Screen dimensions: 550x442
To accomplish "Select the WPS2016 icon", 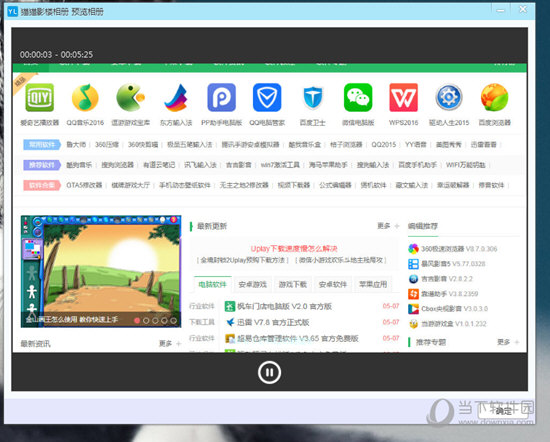I will pos(403,97).
